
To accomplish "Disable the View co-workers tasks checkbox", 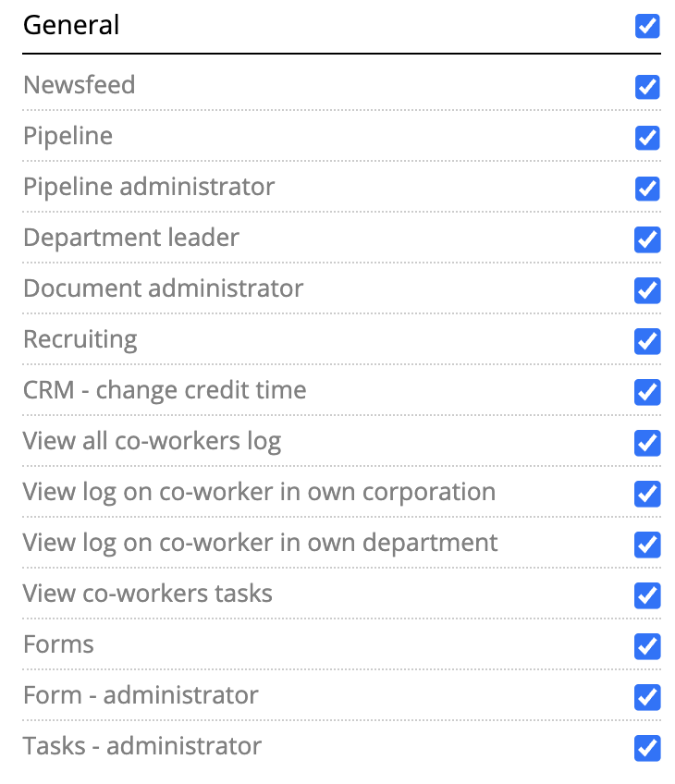I will 647,595.
